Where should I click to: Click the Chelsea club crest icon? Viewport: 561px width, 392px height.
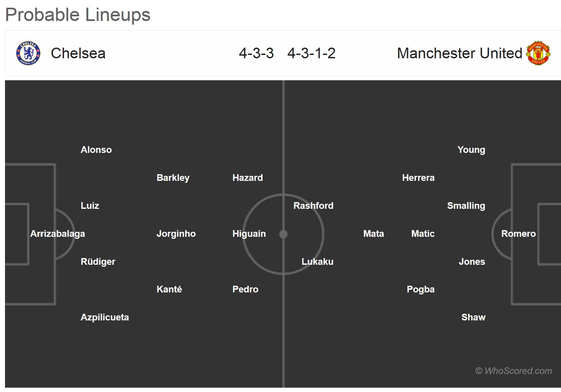coord(28,53)
